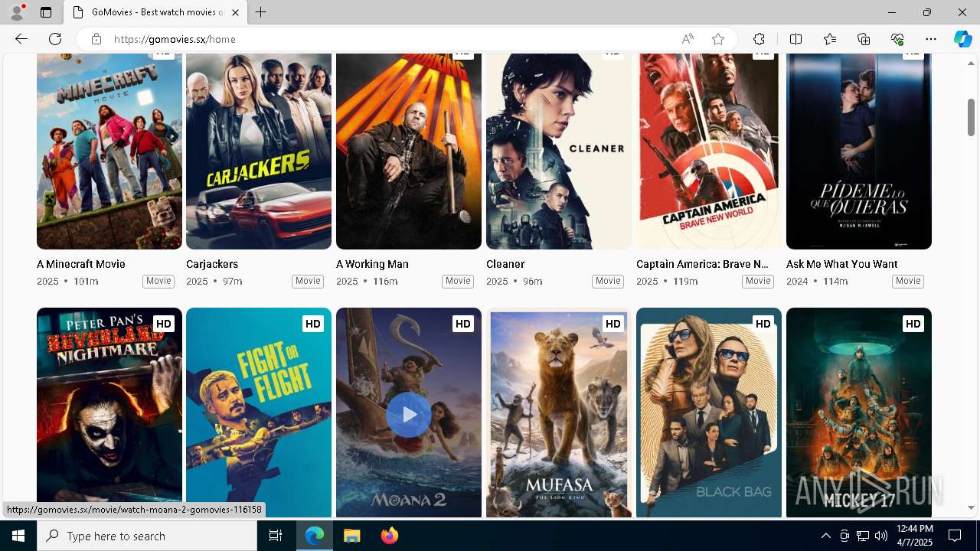Open Copilot sidebar
This screenshot has height=551, width=980.
962,39
